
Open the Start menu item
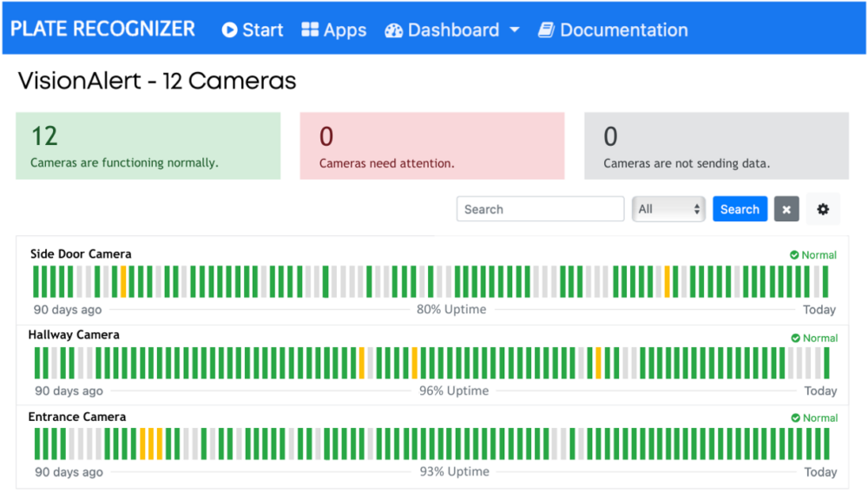click(x=253, y=30)
